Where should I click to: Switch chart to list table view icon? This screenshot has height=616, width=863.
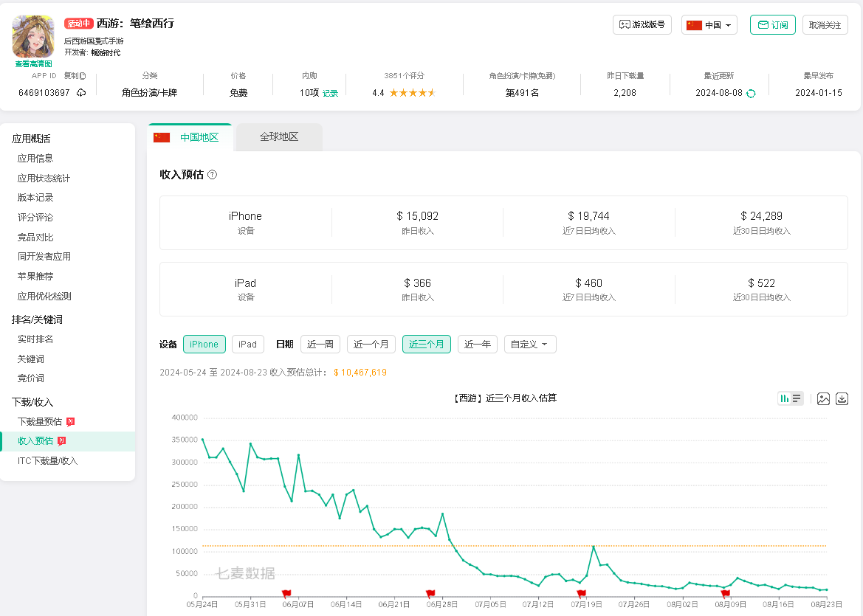(797, 399)
